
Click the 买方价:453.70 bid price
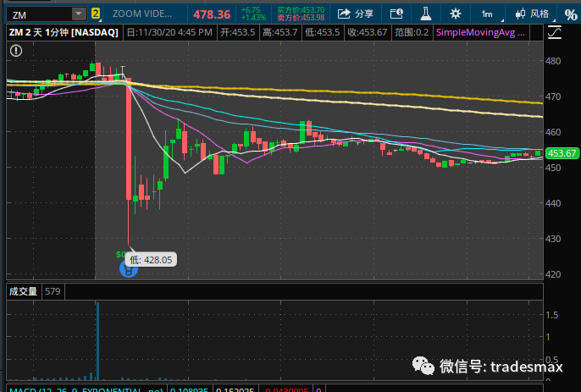[301, 10]
